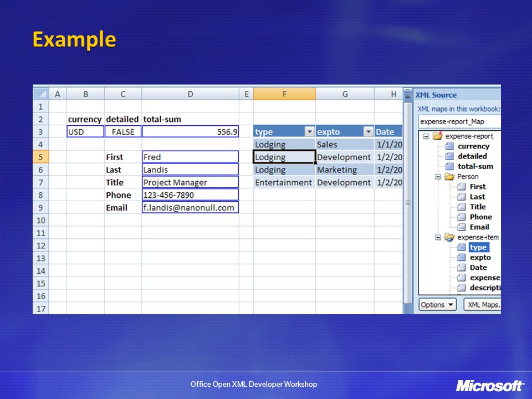Click the First element icon in XML tree

click(x=462, y=187)
